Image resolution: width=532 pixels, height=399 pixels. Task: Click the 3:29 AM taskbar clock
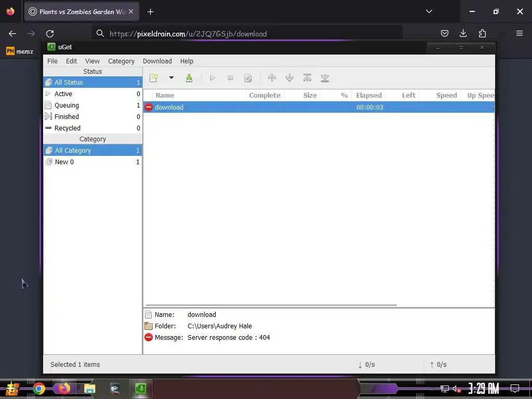484,389
